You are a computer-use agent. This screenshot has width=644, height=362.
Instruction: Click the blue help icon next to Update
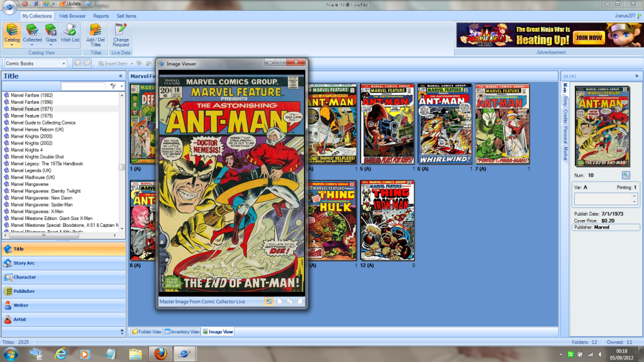coord(88,4)
